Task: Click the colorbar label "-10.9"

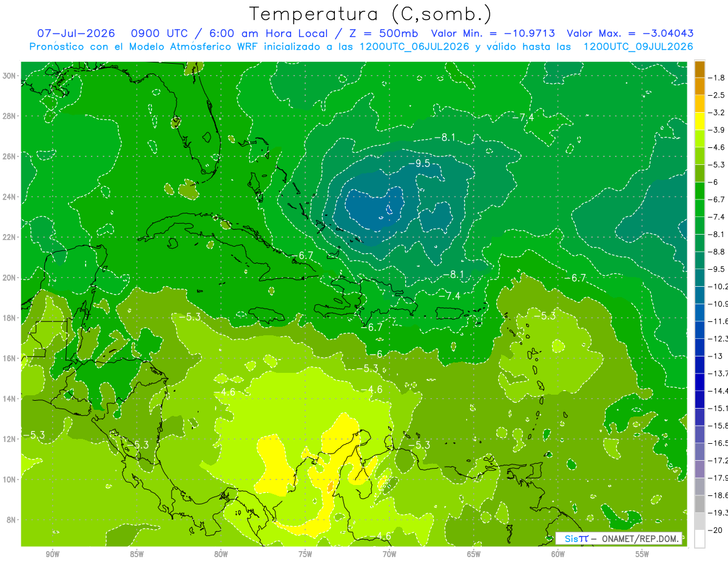Action: pyautogui.click(x=718, y=304)
